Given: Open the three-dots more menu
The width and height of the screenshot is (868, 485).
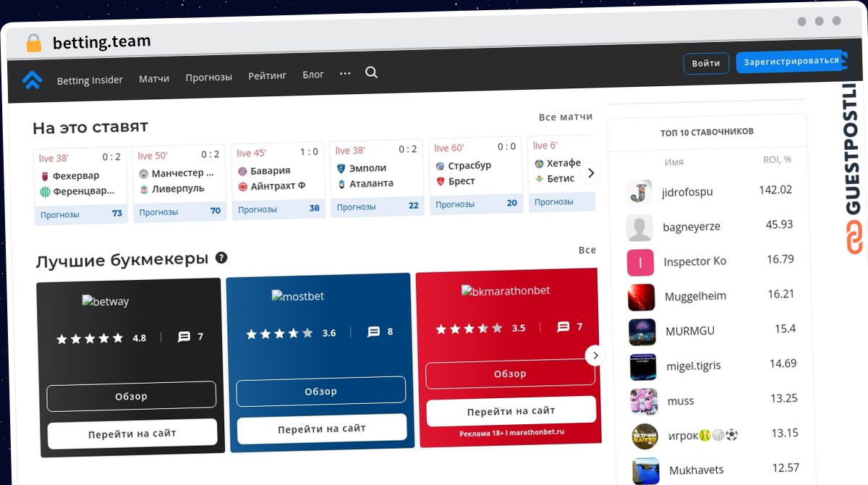Looking at the screenshot, I should (345, 73).
